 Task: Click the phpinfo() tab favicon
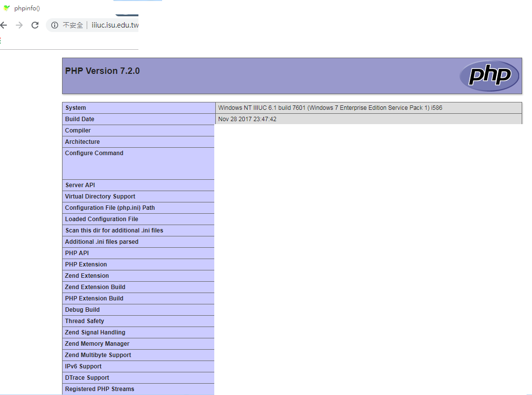(x=6, y=8)
